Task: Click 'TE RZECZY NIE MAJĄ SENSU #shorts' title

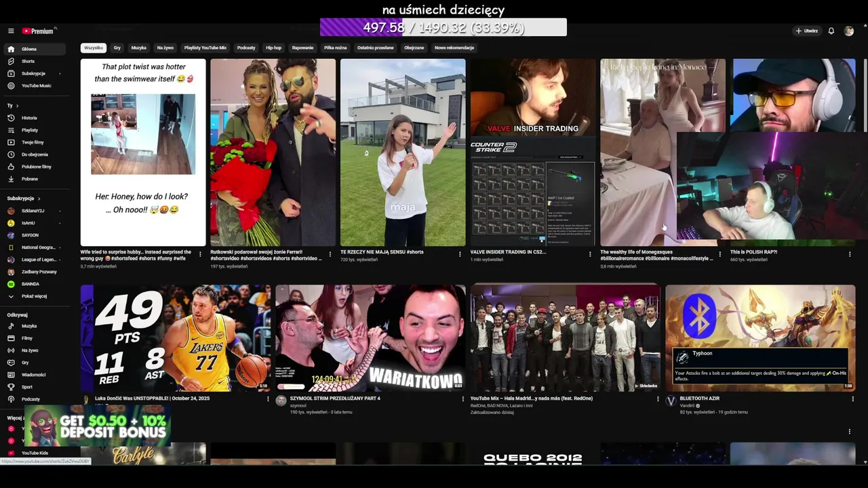Action: click(x=382, y=252)
